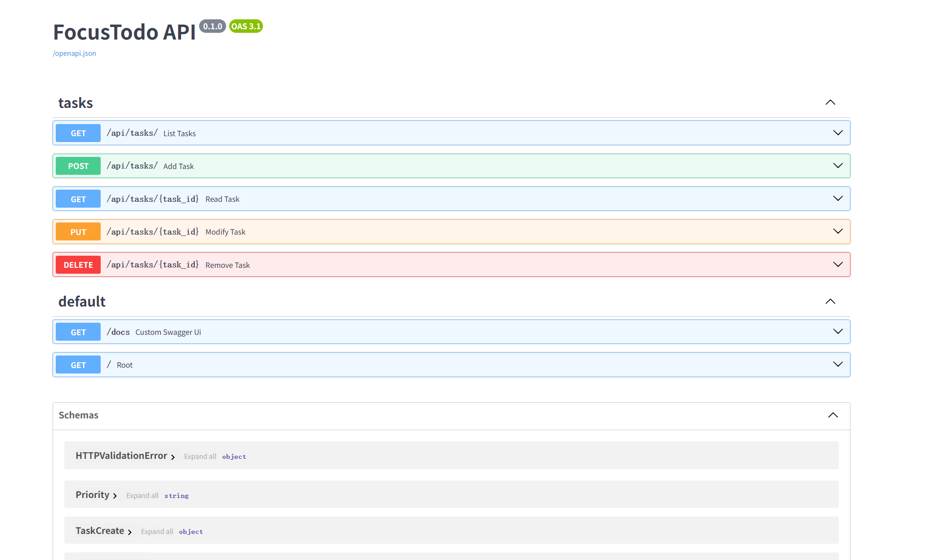
Task: Expand the Remove Task endpoint arrow
Action: point(838,265)
